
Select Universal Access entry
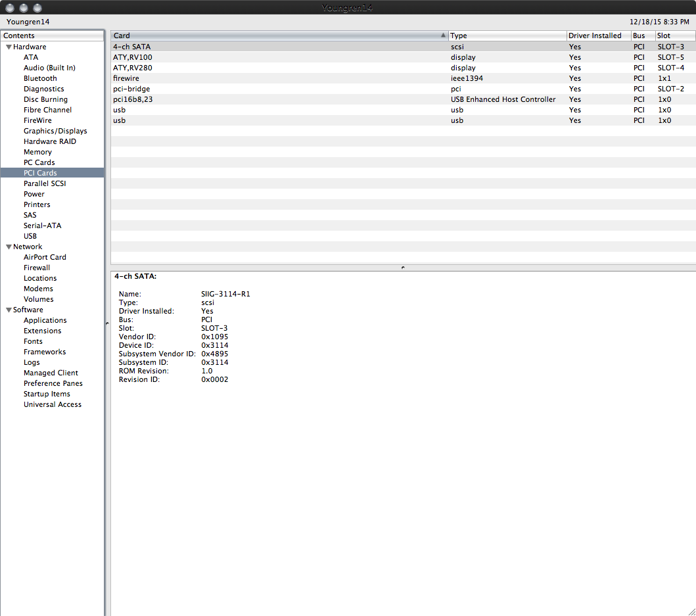click(53, 404)
